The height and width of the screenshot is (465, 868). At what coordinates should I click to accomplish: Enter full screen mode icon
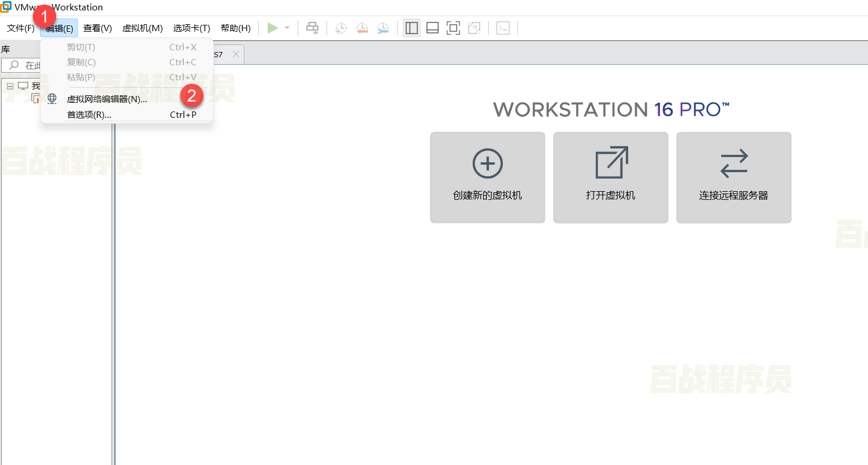pos(453,28)
